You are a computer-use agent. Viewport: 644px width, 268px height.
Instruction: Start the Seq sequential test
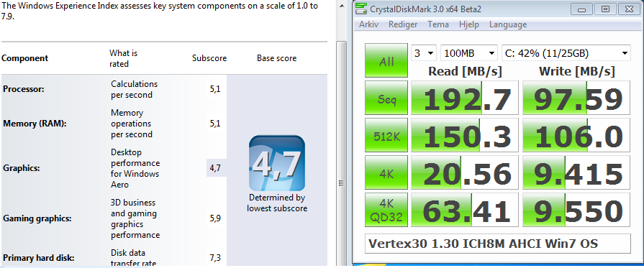coord(386,98)
